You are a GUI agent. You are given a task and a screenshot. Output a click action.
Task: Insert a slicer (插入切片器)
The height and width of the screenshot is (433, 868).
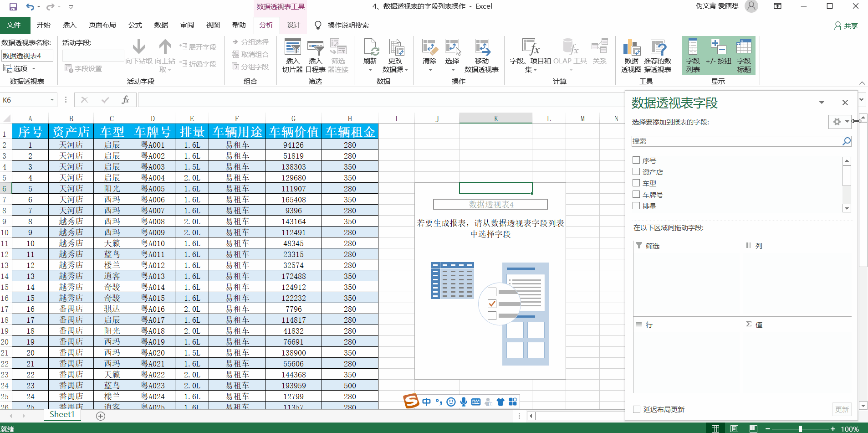(x=292, y=56)
